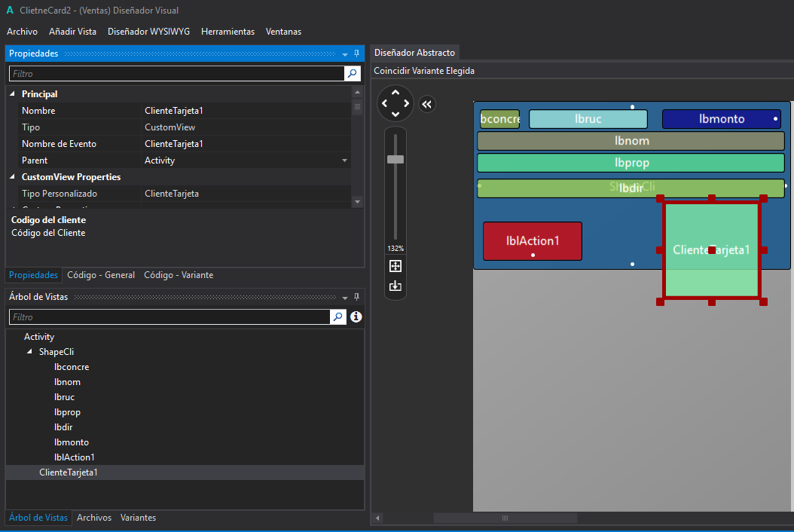Switch to the Código - General tab

(101, 275)
